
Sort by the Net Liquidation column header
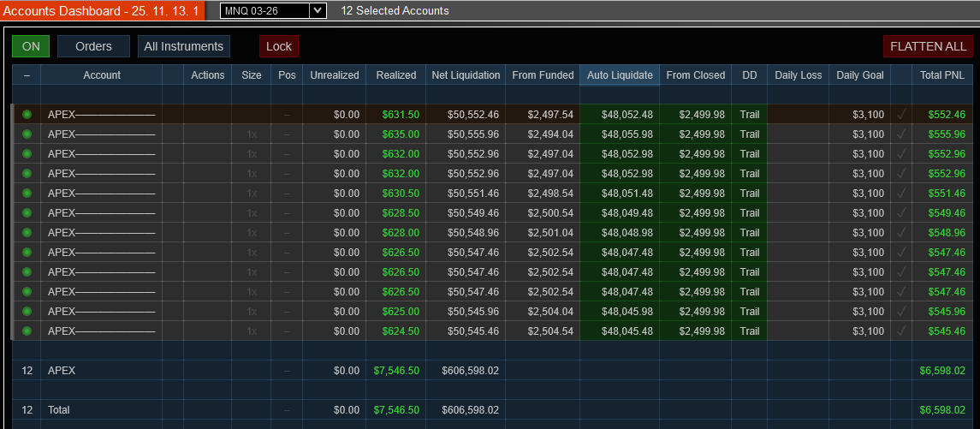(466, 75)
